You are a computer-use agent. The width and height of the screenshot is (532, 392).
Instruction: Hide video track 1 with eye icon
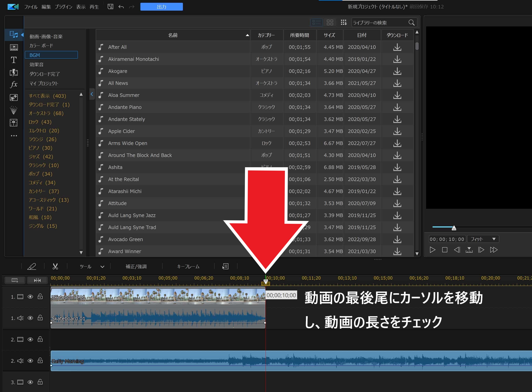[x=30, y=297]
